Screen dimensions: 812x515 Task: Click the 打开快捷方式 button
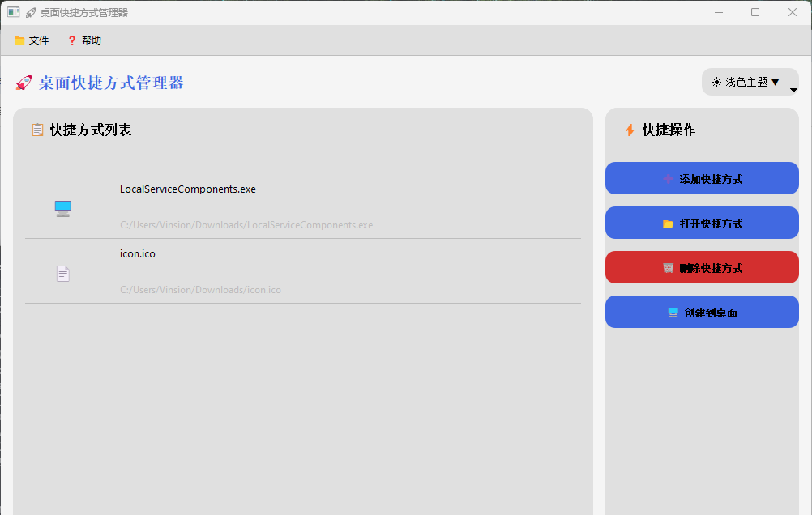[x=702, y=223]
